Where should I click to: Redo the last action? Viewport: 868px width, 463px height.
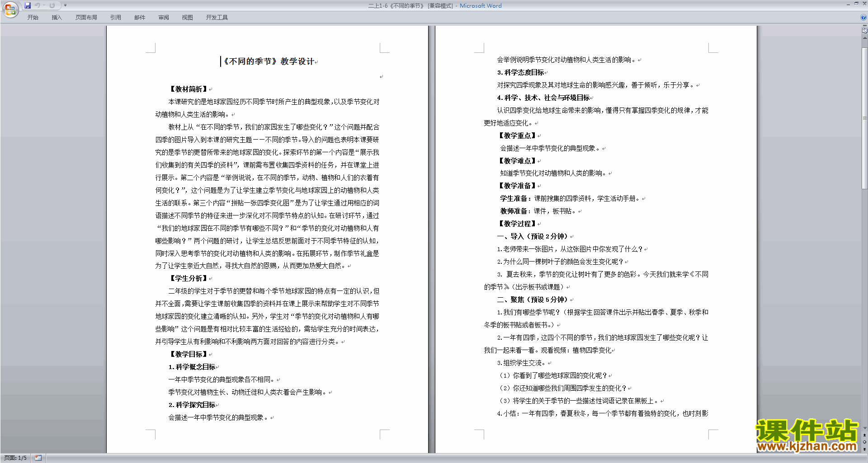pos(52,5)
